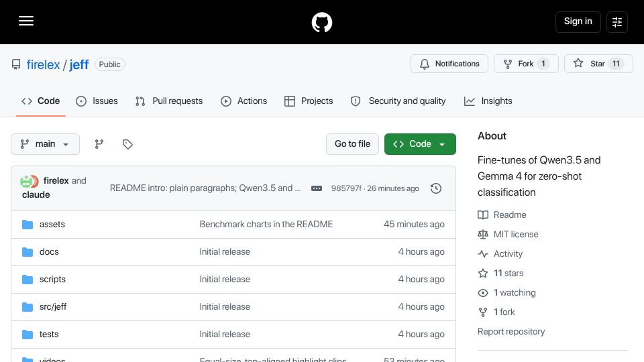The image size is (644, 362).
Task: Open the Insights tab
Action: 488,101
